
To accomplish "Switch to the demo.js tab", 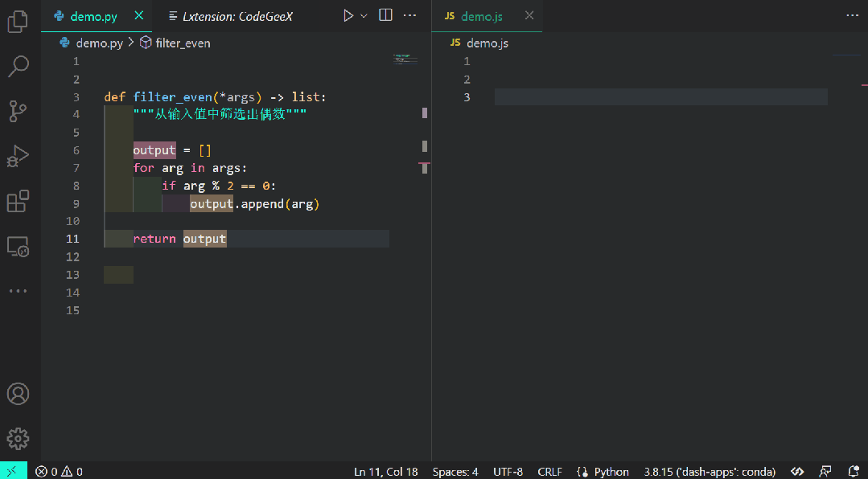I will point(482,17).
